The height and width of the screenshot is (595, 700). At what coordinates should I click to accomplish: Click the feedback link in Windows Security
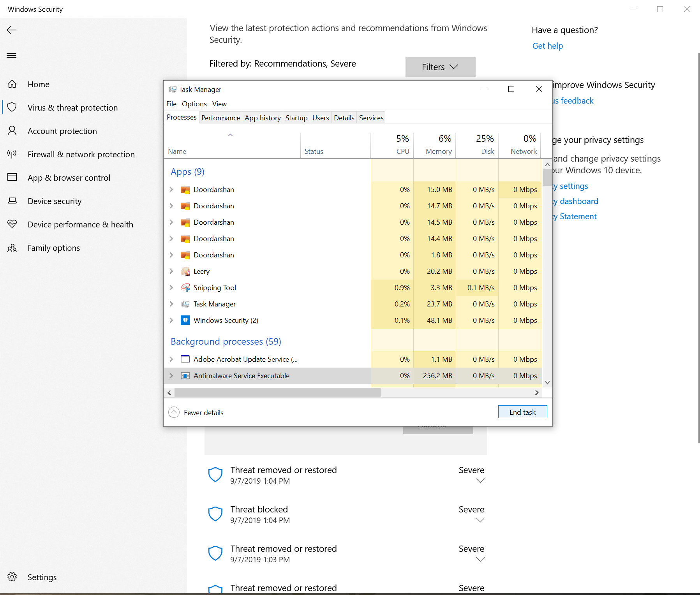(573, 100)
